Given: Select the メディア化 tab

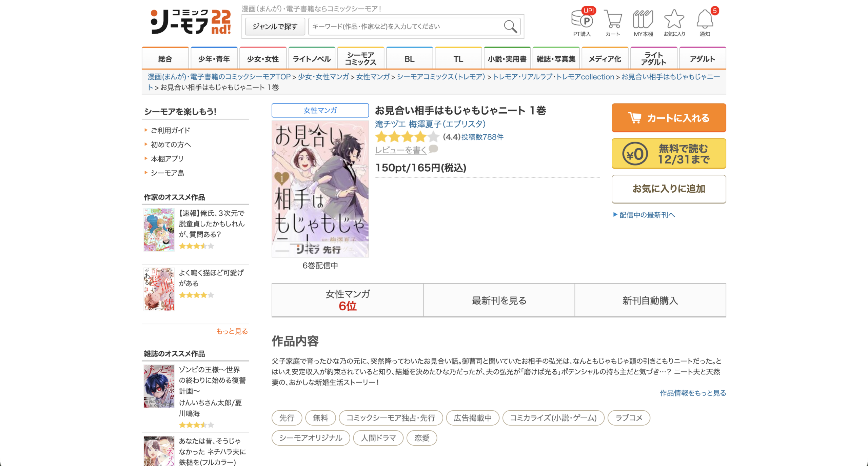Looking at the screenshot, I should 605,59.
